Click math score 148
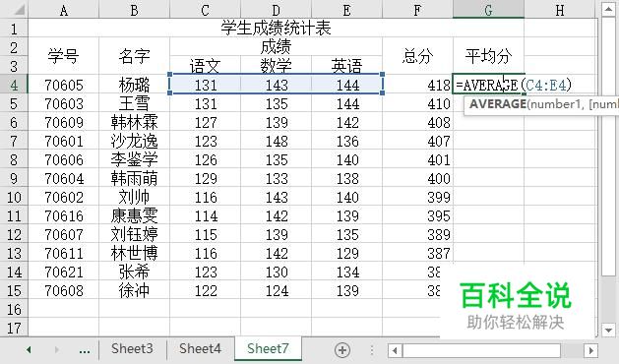The width and height of the screenshot is (619, 364). point(276,141)
